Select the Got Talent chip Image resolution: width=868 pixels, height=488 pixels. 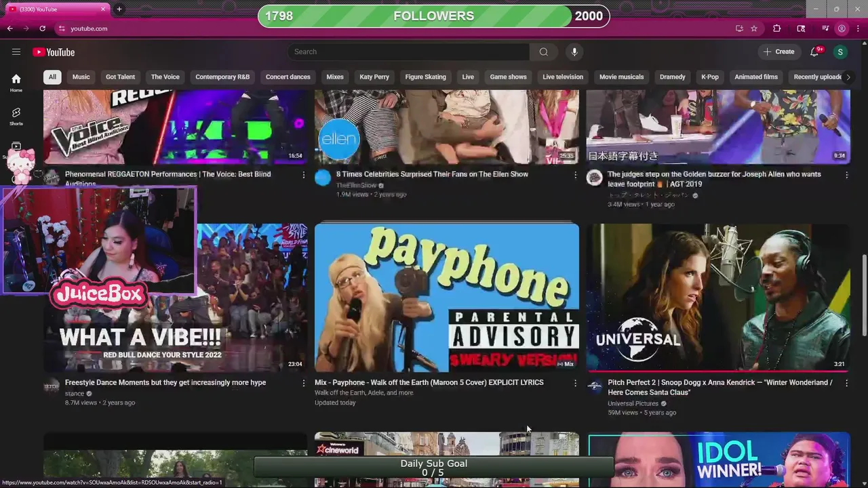click(x=120, y=77)
